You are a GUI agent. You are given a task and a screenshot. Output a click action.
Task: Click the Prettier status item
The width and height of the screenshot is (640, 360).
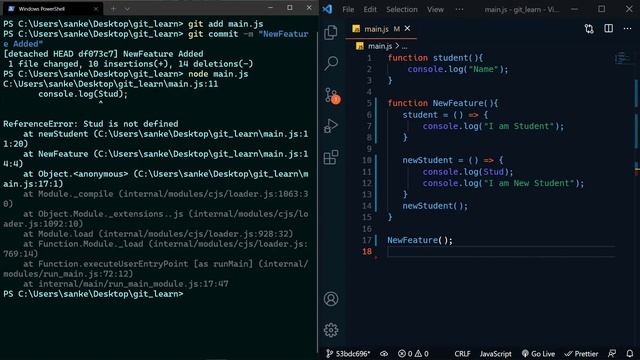point(581,353)
